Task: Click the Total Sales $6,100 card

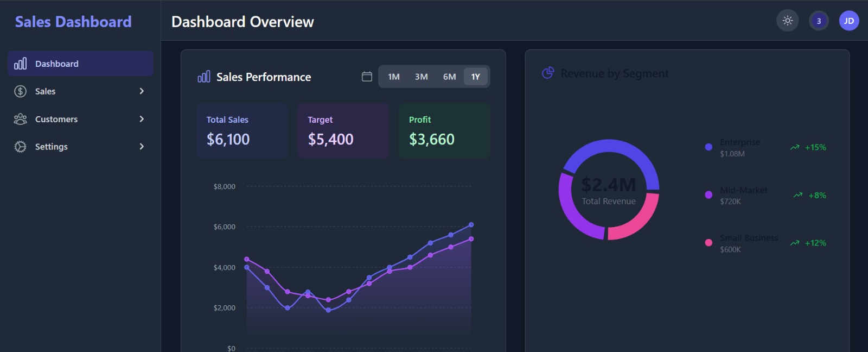Action: click(x=242, y=131)
